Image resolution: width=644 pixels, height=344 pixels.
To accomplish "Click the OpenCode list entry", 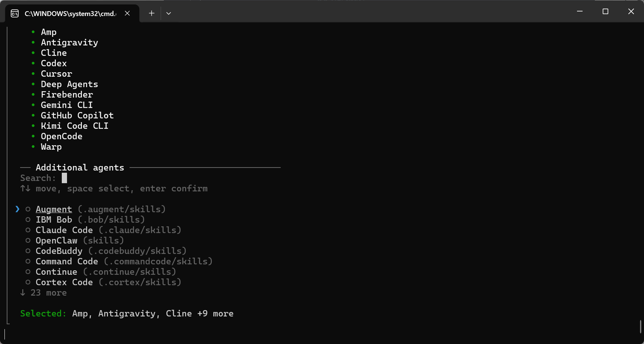I will click(62, 136).
